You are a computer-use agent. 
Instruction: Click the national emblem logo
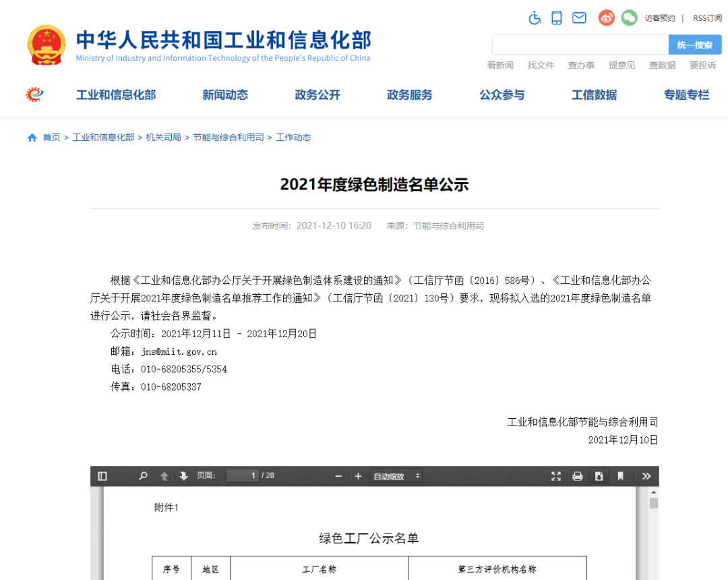[46, 45]
